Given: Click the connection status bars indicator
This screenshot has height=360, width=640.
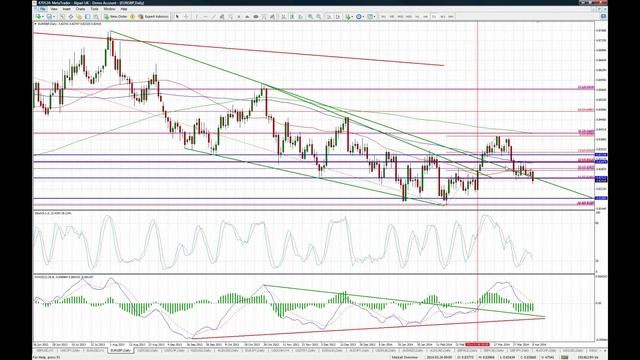Looking at the screenshot, I should [564, 357].
